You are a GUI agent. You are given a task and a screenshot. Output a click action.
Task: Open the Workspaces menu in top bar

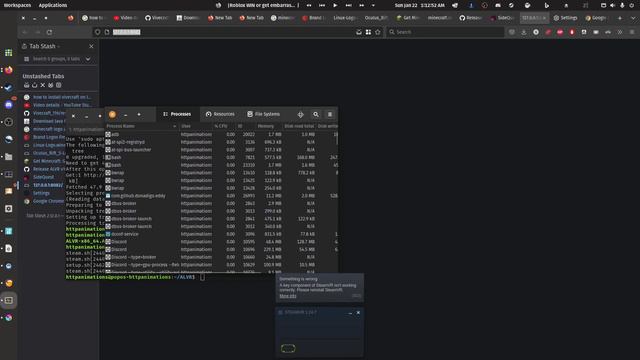17,5
